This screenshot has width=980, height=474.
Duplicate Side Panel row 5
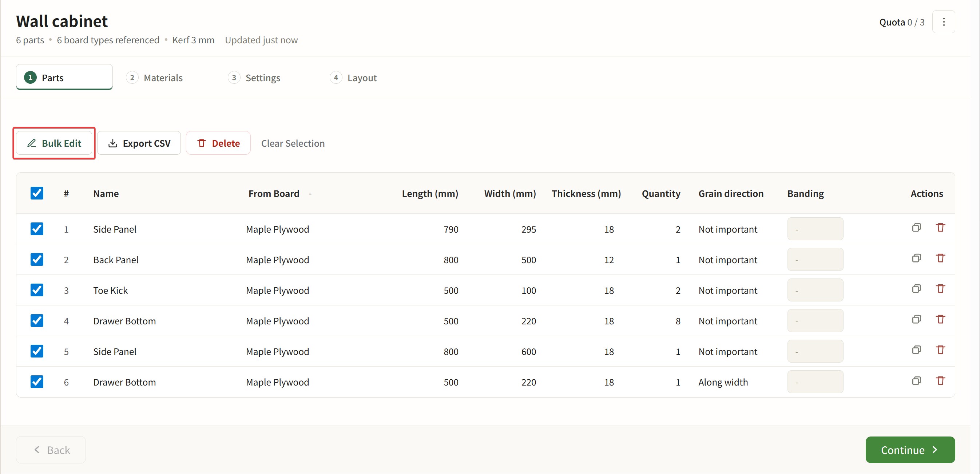click(x=916, y=350)
